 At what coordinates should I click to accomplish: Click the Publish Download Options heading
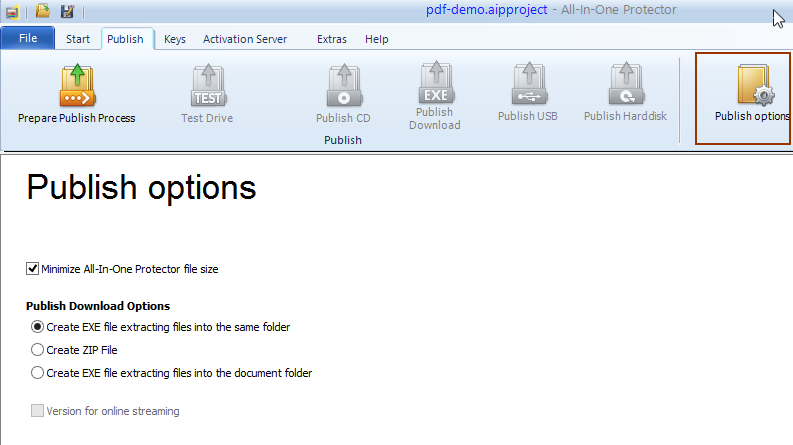click(98, 306)
